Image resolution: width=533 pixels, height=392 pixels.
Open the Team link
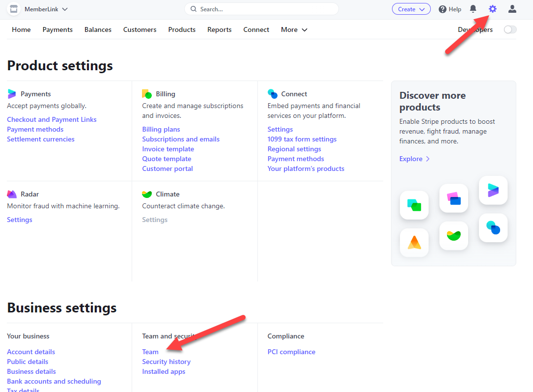pyautogui.click(x=150, y=352)
